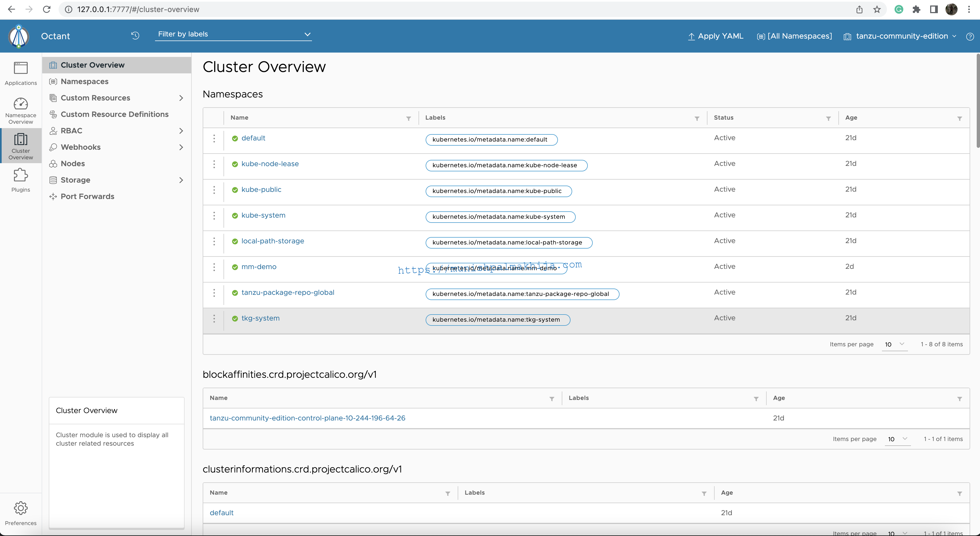
Task: Open the mm-demo namespace link
Action: [259, 267]
